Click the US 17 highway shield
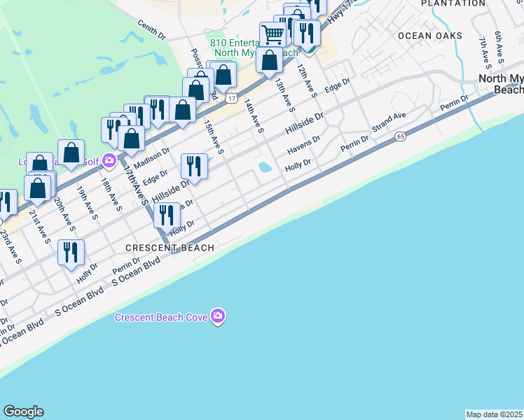 click(x=231, y=98)
